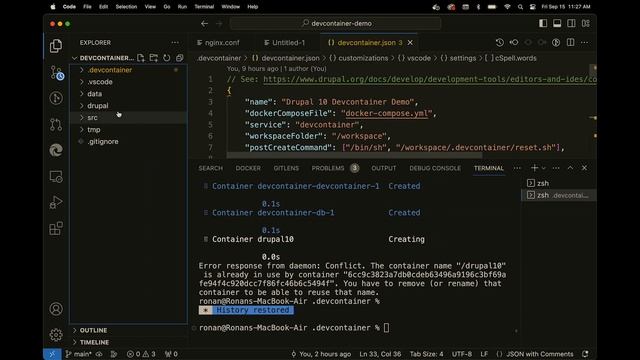Open the GITLENS panel tab

click(286, 168)
